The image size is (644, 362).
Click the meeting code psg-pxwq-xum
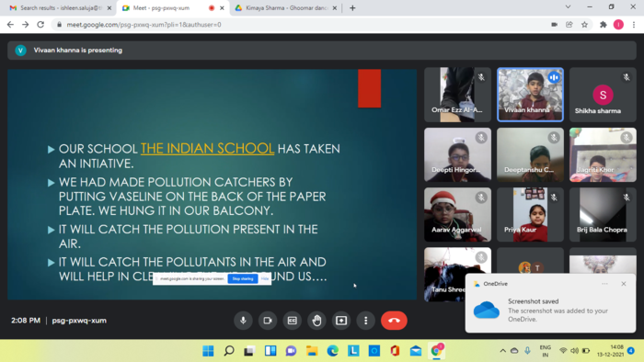pos(79,321)
